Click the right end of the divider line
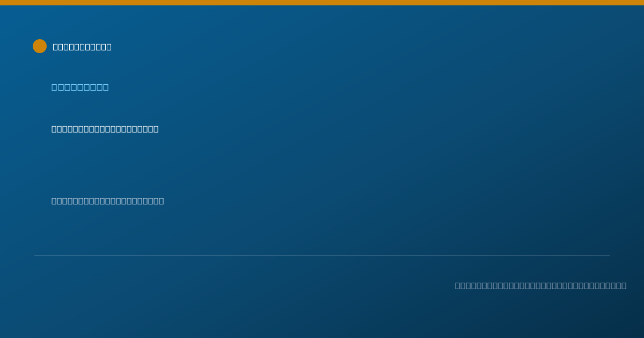644x338 pixels. click(x=609, y=255)
